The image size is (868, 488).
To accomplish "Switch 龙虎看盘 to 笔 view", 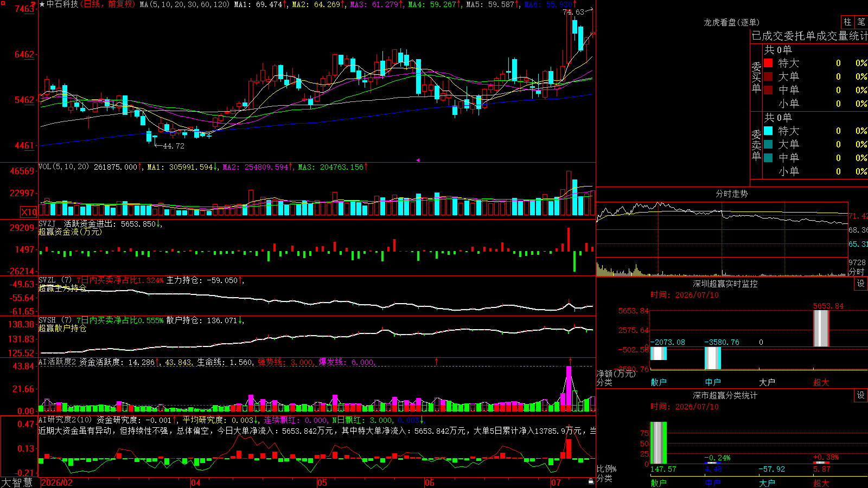I will [861, 22].
